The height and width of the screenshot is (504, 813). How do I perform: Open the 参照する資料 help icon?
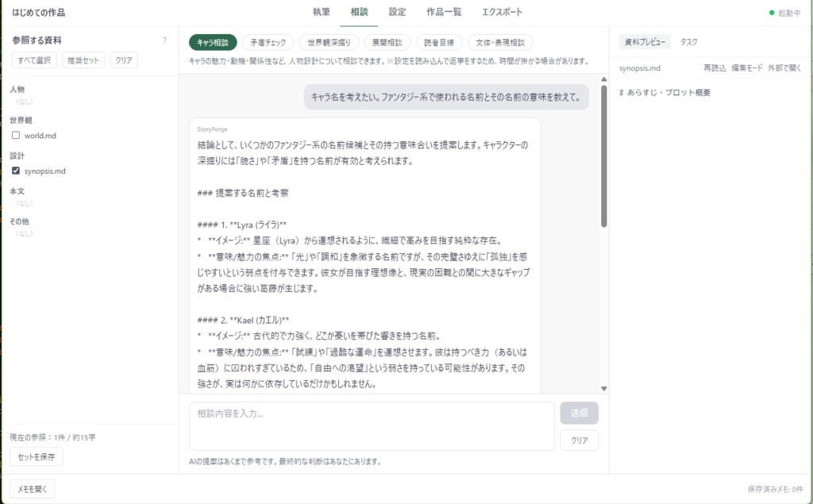point(164,38)
